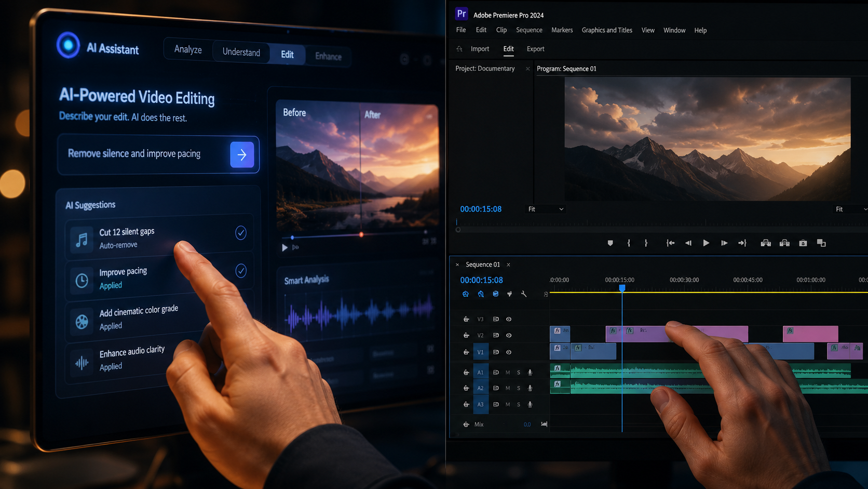Click the Premiere Pro home icon by Import
868x489 pixels.
click(459, 49)
